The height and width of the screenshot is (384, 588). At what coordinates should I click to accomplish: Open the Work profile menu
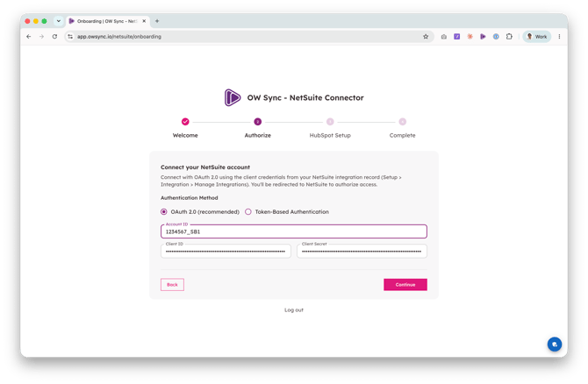point(536,36)
